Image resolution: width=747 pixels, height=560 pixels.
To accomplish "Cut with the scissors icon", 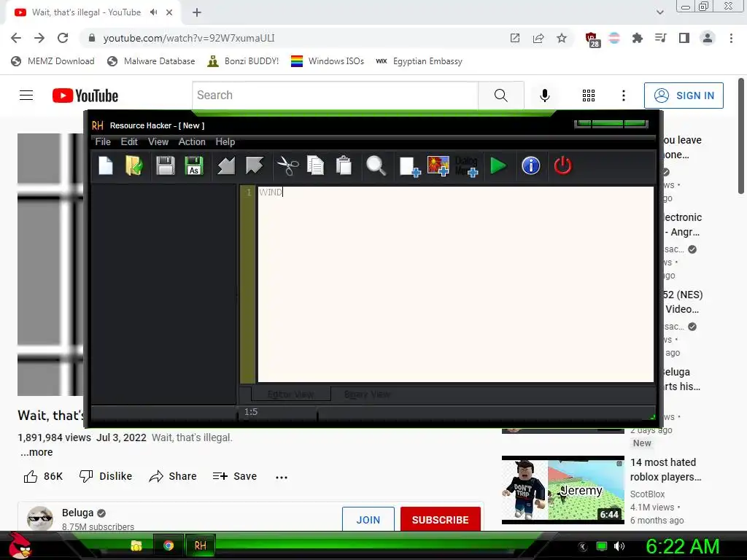I will pyautogui.click(x=287, y=166).
